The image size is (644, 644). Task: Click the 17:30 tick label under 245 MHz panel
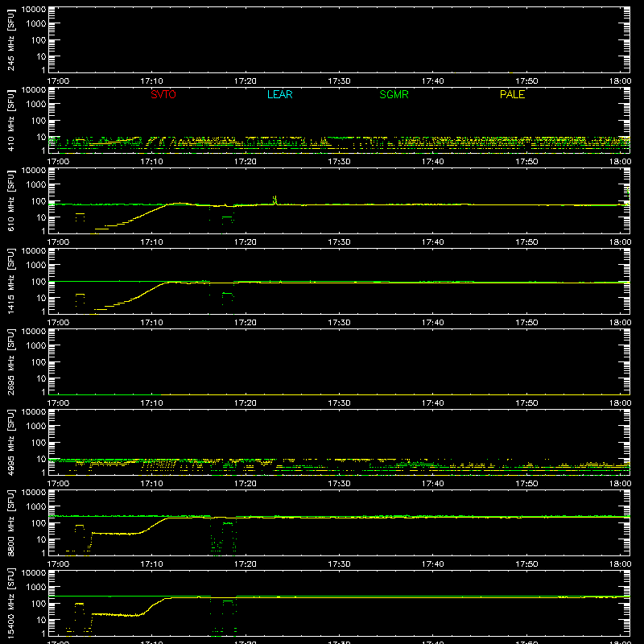coord(339,81)
